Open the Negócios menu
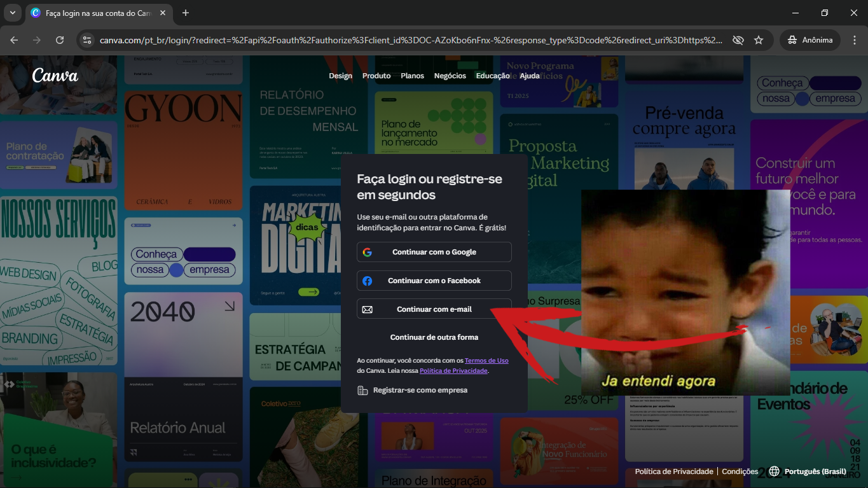 click(x=450, y=76)
